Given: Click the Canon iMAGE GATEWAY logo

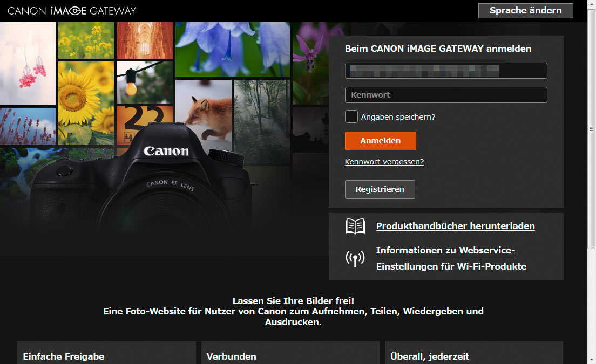Looking at the screenshot, I should coord(72,11).
